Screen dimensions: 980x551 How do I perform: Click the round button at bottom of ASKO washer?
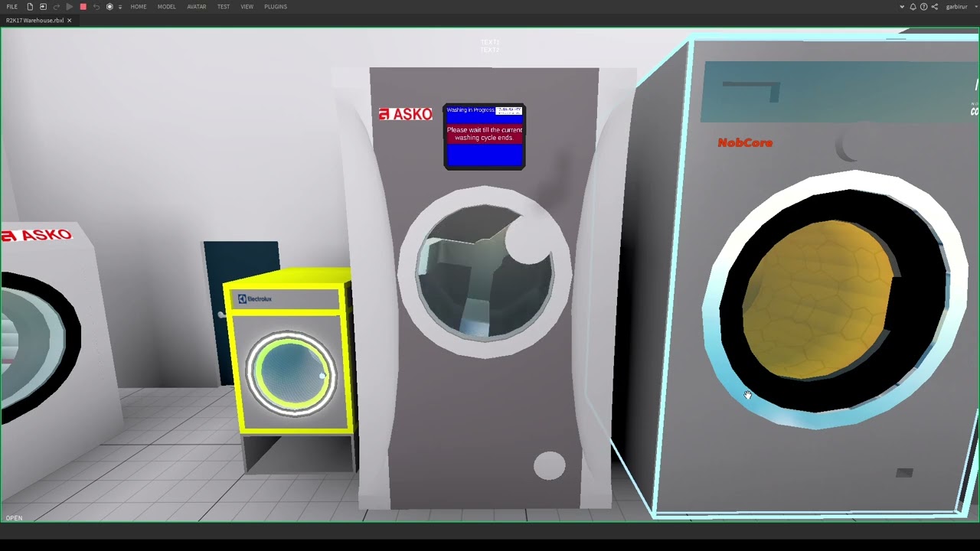pos(549,466)
